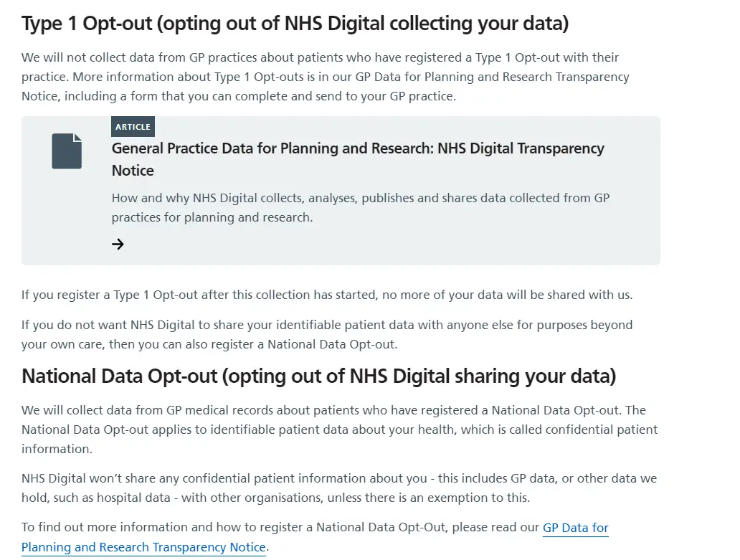Image resolution: width=740 pixels, height=560 pixels.
Task: Open the GP Data for Planning and Research Transparency Notice link
Action: tap(315, 537)
